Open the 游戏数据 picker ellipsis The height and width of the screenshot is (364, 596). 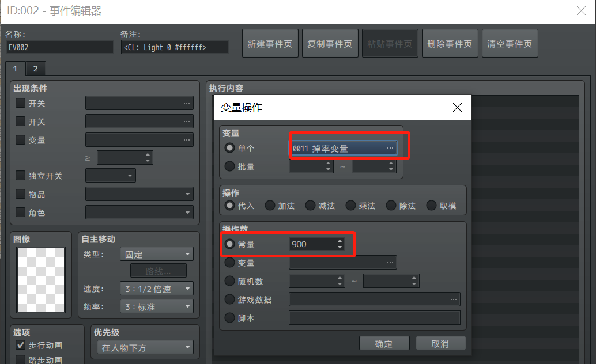click(x=454, y=299)
